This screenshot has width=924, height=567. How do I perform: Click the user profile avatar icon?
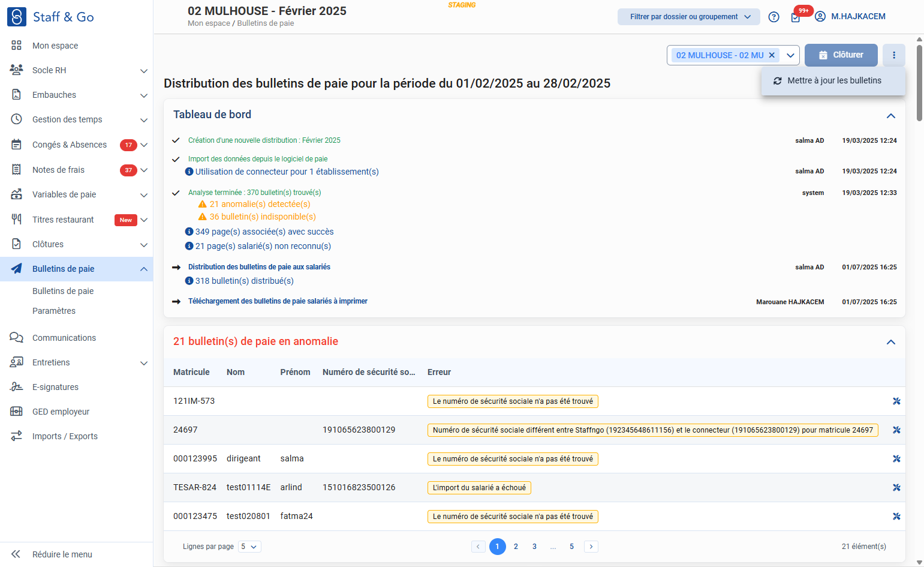820,17
